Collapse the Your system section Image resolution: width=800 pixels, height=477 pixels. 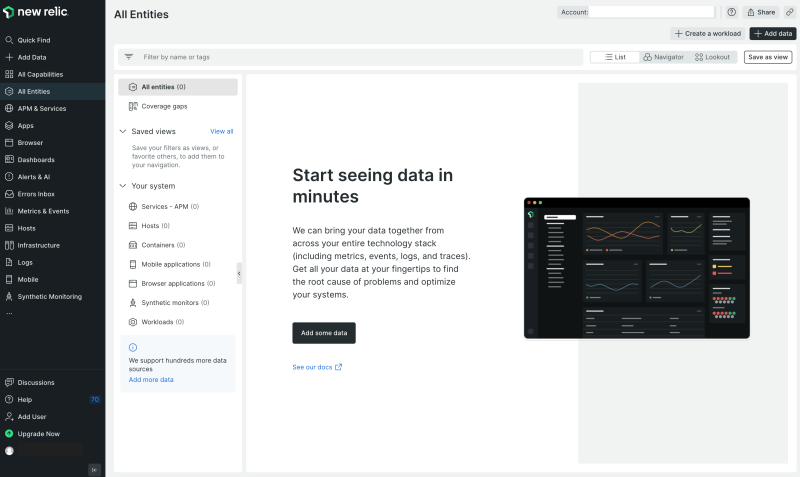pos(122,186)
